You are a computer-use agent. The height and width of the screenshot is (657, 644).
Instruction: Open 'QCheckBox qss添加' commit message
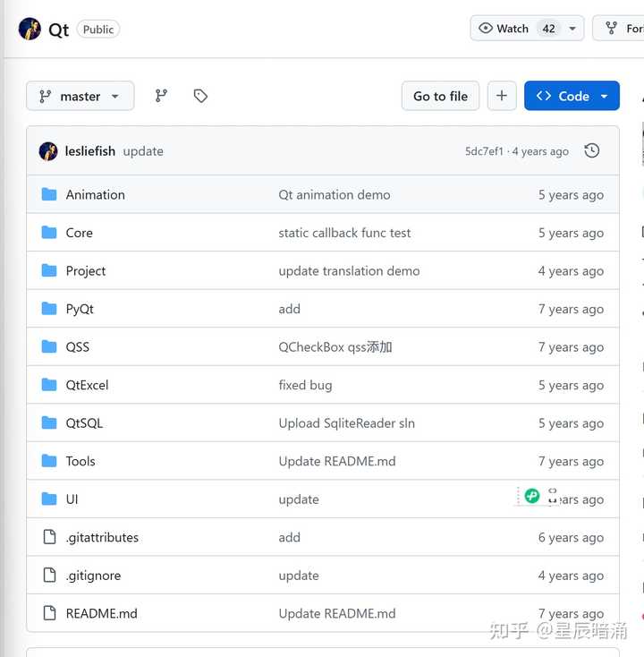(x=335, y=347)
